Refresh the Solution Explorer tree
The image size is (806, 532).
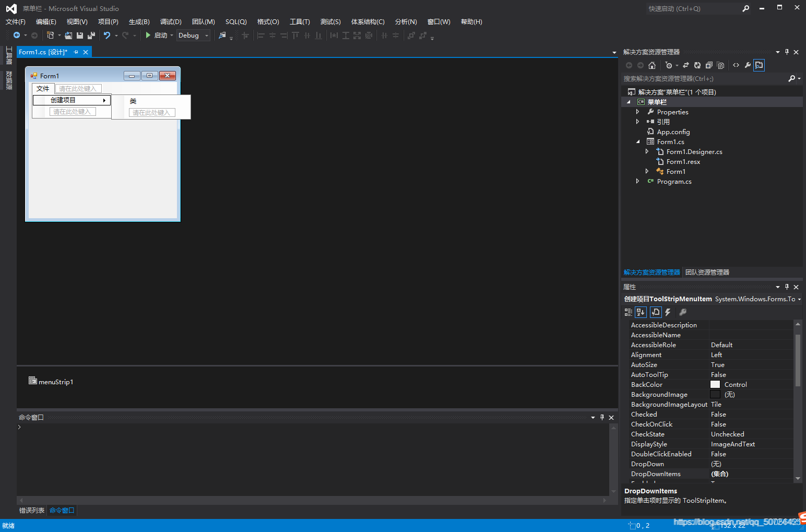click(x=697, y=65)
